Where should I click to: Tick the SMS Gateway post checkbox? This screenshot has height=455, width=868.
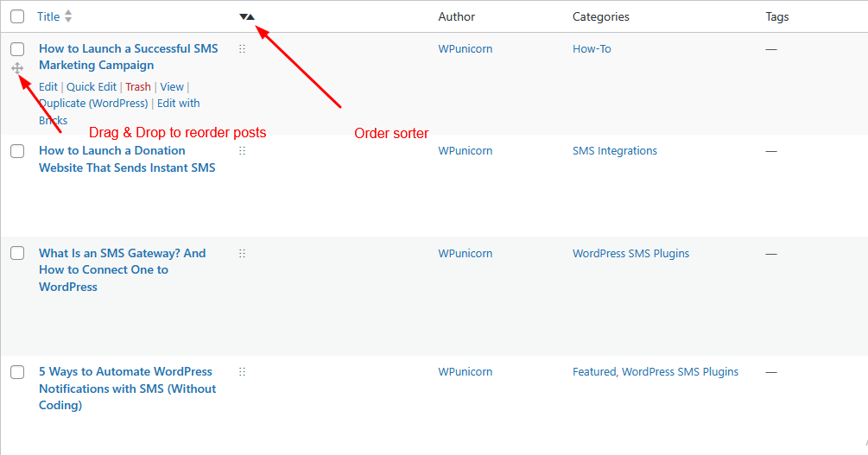[17, 253]
